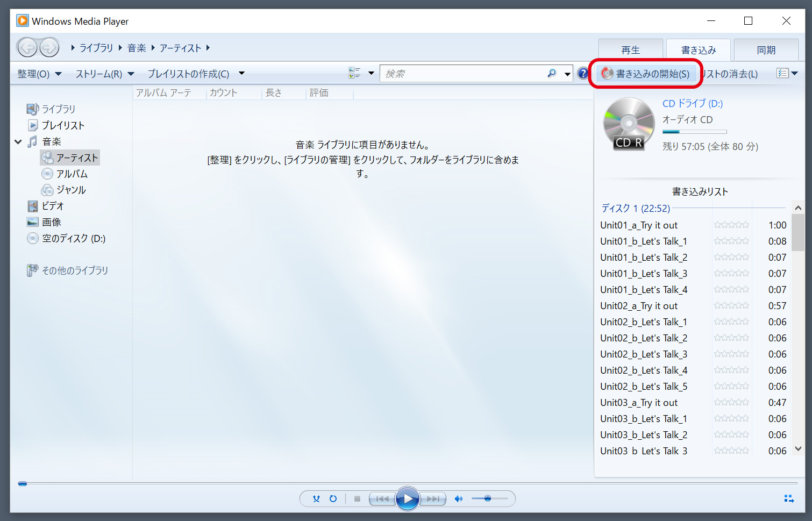Screen dimensions: 812x521
Task: Switch to the 再生 tab
Action: coord(630,50)
